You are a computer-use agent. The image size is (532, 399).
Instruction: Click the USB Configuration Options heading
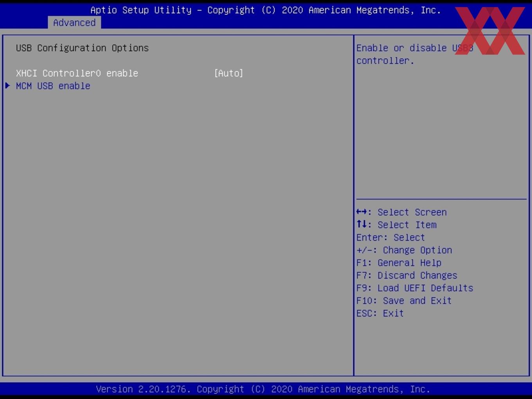click(x=82, y=48)
